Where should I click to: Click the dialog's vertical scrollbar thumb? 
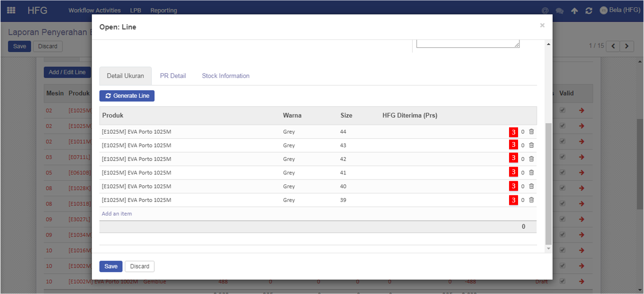548,184
